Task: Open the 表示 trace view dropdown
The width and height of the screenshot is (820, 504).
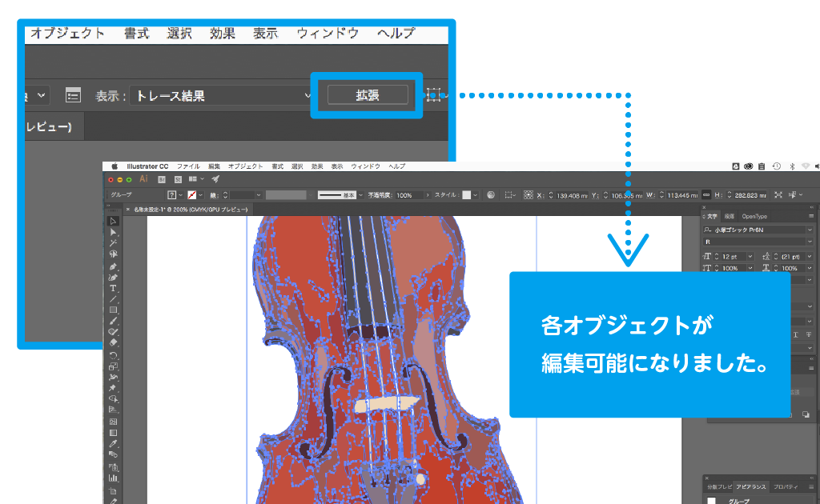Action: coord(222,95)
